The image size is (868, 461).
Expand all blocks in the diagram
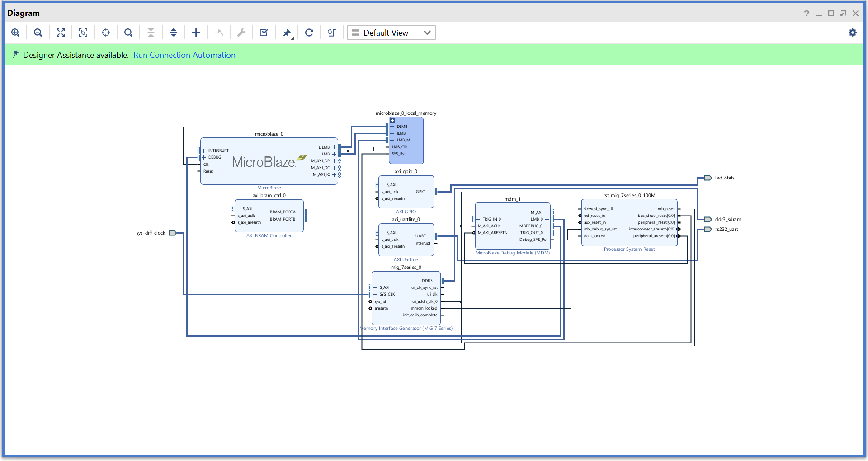pyautogui.click(x=174, y=33)
